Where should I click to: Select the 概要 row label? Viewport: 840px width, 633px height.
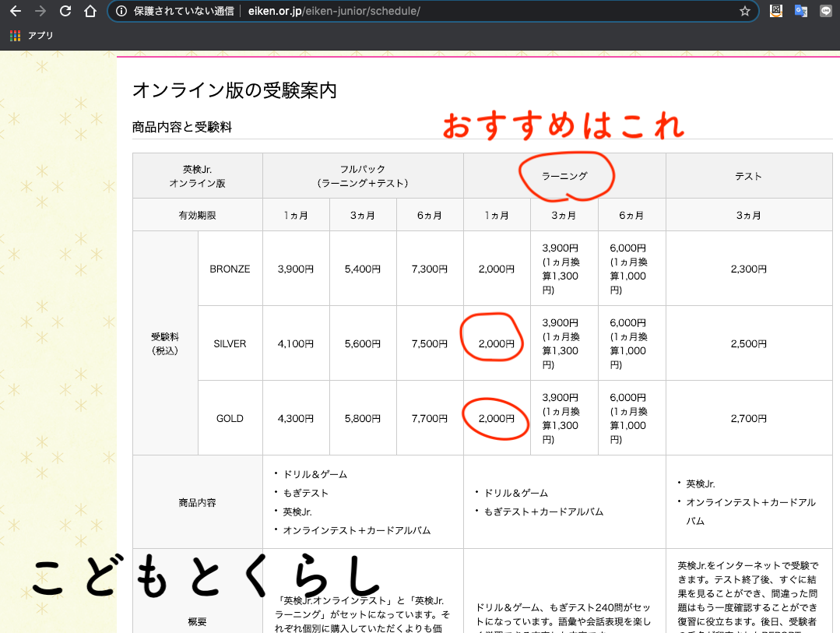coord(197,622)
